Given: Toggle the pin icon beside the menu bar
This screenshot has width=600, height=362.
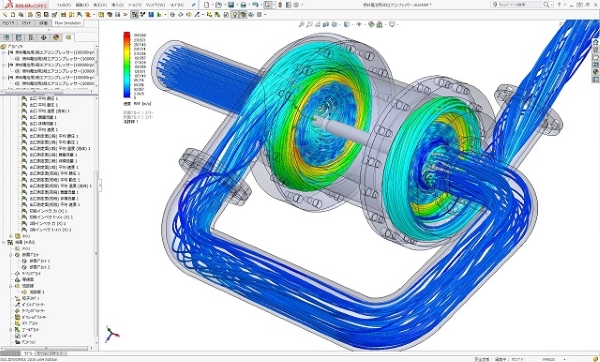Looking at the screenshot, I should (194, 5).
